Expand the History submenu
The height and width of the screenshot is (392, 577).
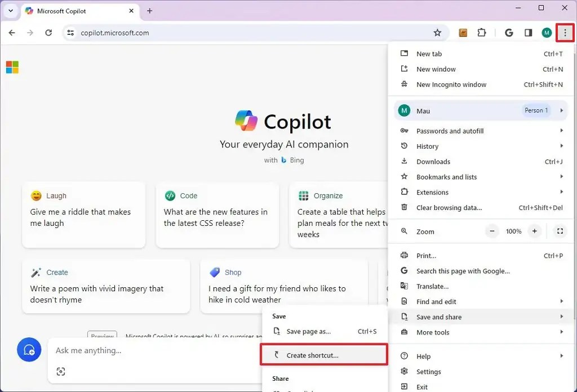[428, 146]
